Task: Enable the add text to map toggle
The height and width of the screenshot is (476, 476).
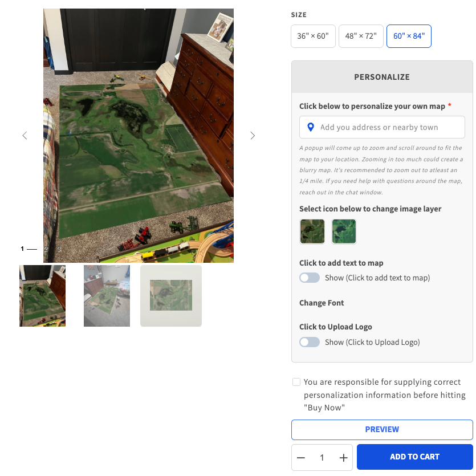Action: [x=310, y=278]
